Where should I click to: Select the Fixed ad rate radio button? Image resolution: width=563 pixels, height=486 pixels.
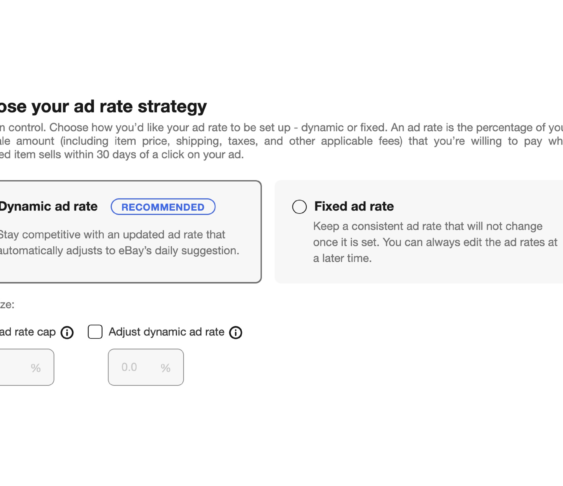coord(299,207)
